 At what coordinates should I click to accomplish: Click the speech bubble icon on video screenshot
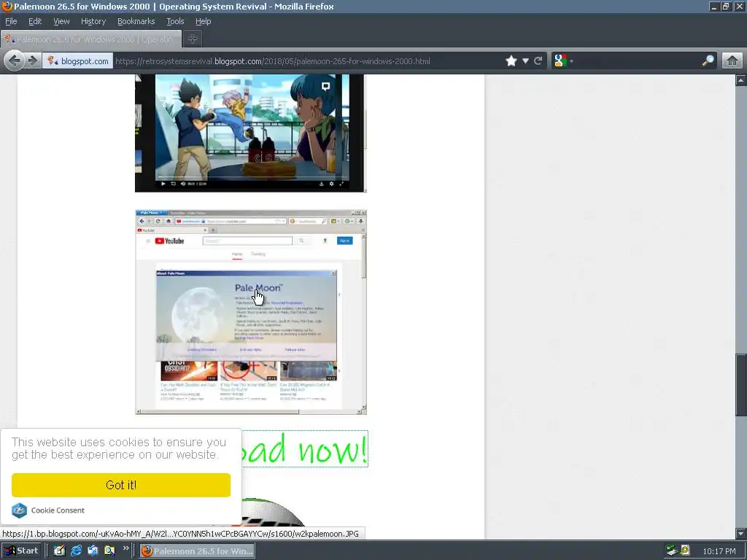click(326, 86)
